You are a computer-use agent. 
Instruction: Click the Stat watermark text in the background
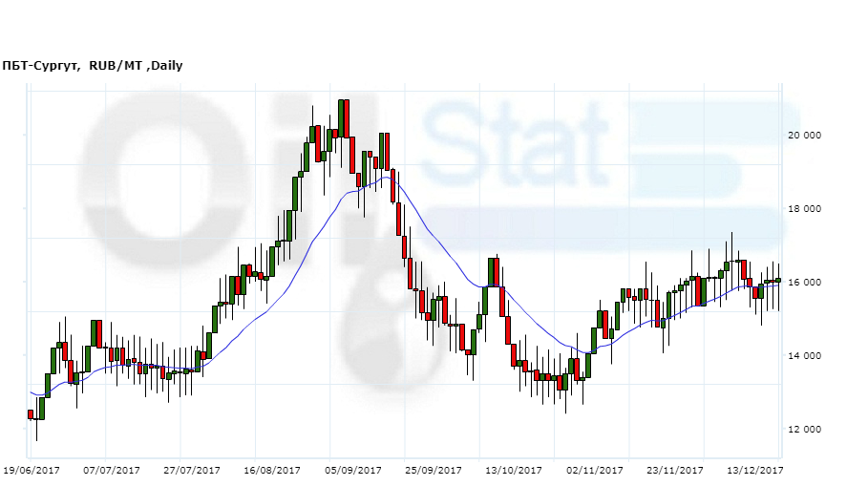coord(516,143)
